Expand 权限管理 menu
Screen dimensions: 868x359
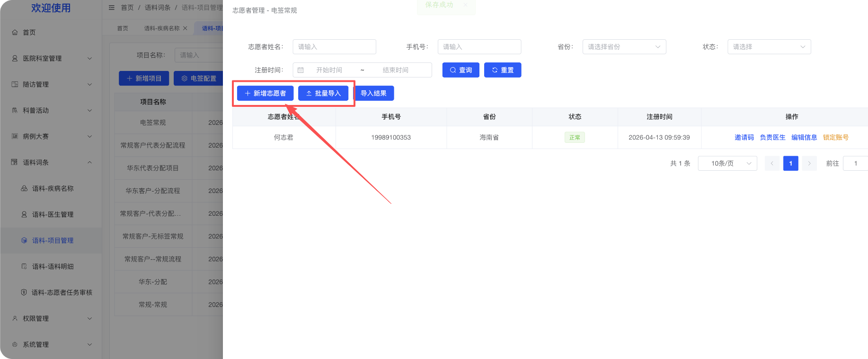coord(90,319)
